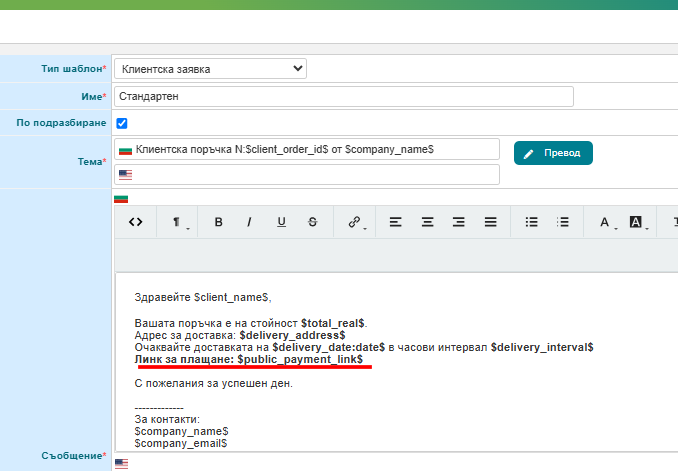The height and width of the screenshot is (471, 678).
Task: Justify the message text
Action: click(x=490, y=222)
